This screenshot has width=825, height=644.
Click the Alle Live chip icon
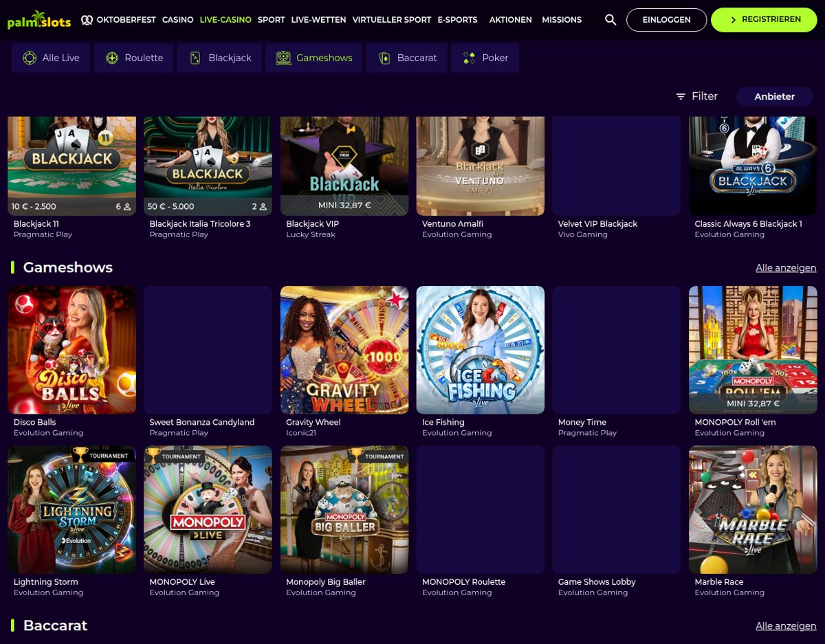click(30, 58)
